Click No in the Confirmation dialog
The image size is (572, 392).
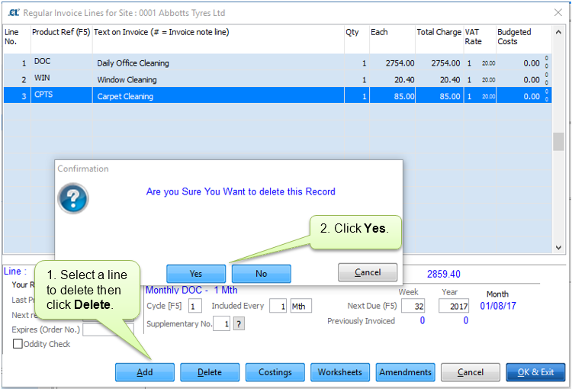point(261,274)
